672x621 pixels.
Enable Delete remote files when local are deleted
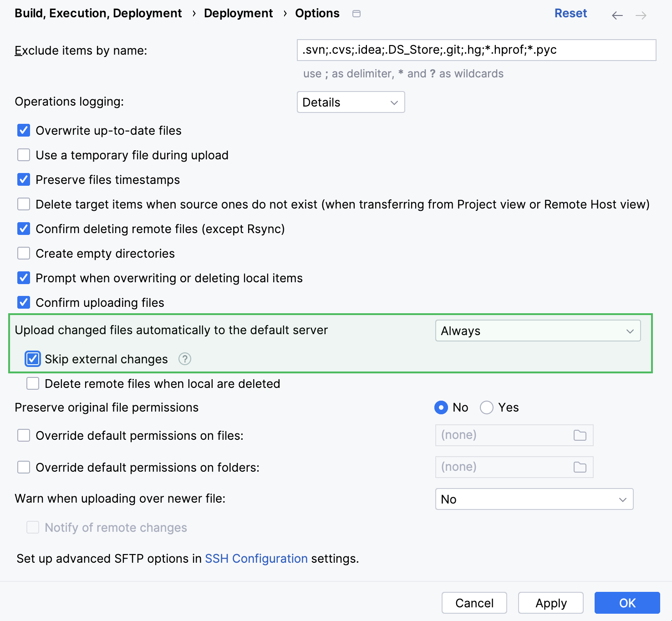tap(32, 383)
